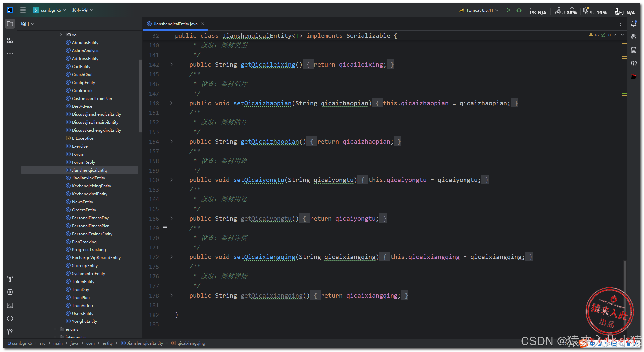The image size is (644, 352).
Task: Select Cookbook in project tree
Action: pyautogui.click(x=82, y=90)
